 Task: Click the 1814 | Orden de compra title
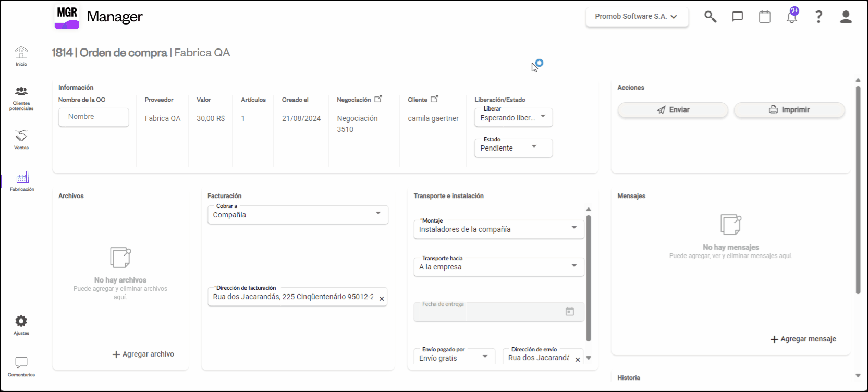tap(109, 53)
